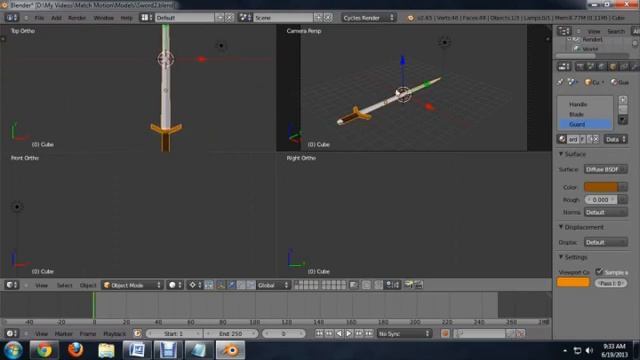
Task: Click the Start frame field
Action: pos(174,333)
